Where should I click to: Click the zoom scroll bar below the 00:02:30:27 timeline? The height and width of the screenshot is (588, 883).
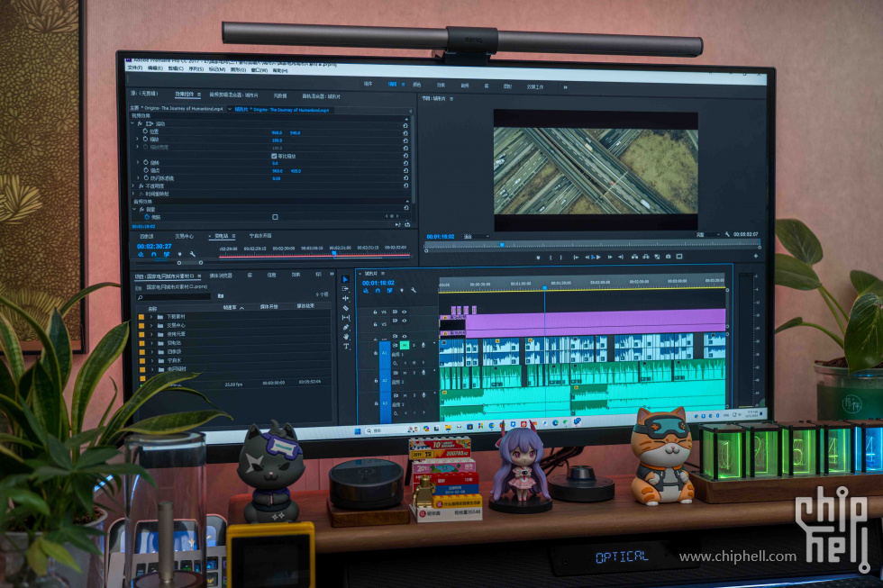pos(190,263)
